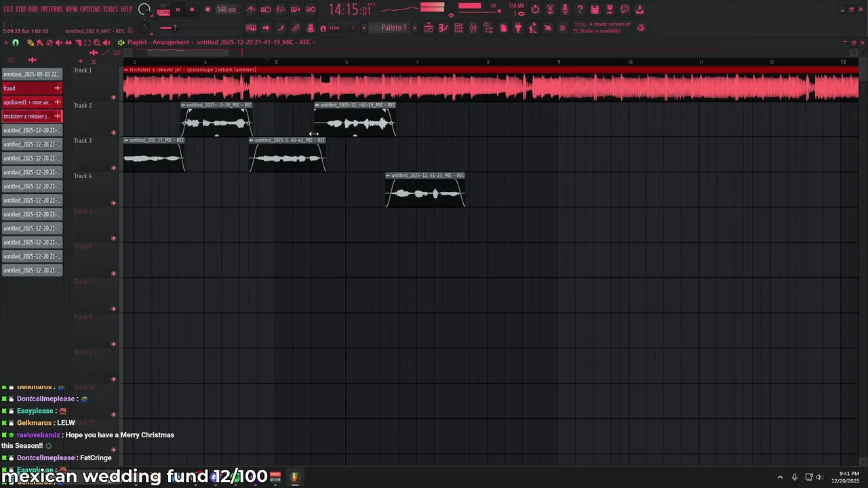Open undo history icon
The image size is (868, 488).
535,9
